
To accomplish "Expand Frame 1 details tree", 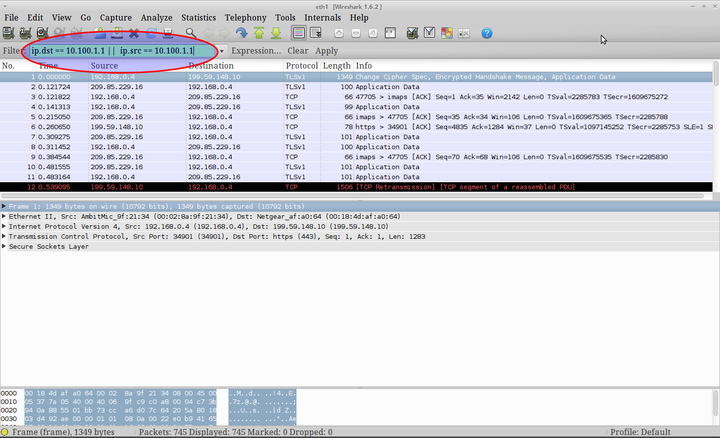I will tap(4, 206).
